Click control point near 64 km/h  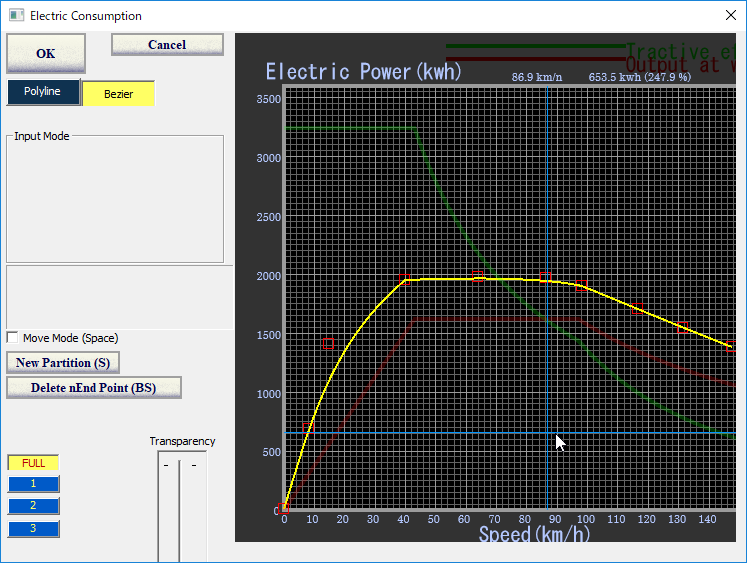(x=477, y=276)
